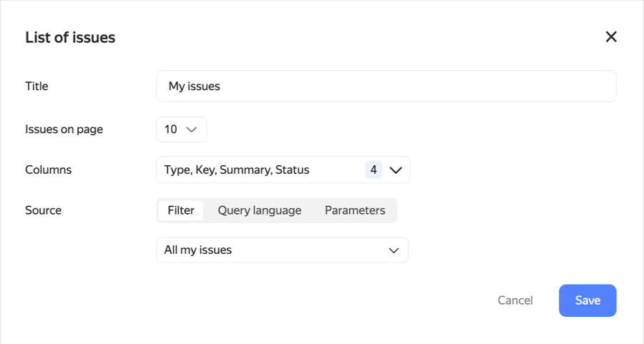Click the Source label

tap(43, 210)
